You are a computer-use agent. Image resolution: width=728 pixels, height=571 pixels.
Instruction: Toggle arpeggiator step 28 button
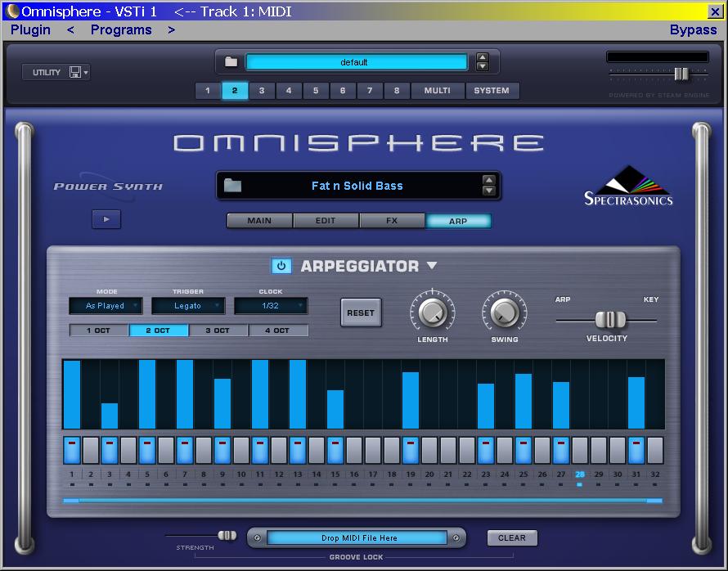tap(580, 450)
